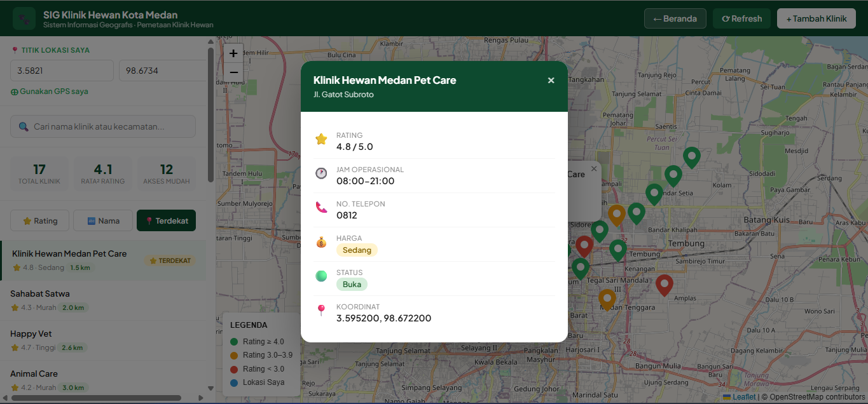The height and width of the screenshot is (404, 868).
Task: Click the TERDEKAT badge on first clinic
Action: [x=170, y=260]
